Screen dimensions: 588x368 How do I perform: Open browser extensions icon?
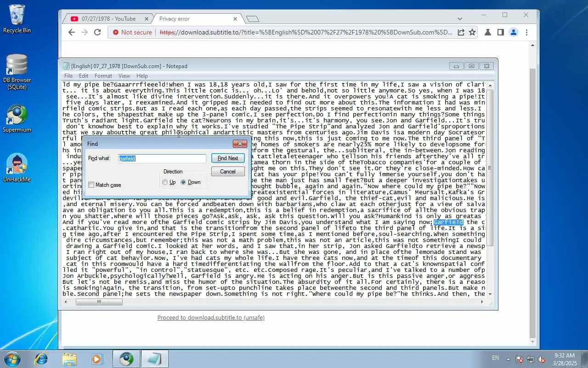(x=488, y=32)
